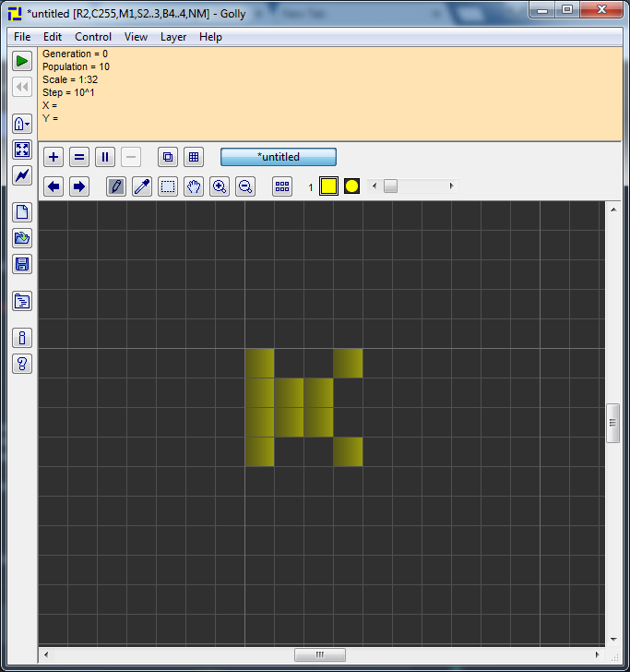This screenshot has height=672, width=630.
Task: Click the state slider right arrow
Action: click(451, 186)
